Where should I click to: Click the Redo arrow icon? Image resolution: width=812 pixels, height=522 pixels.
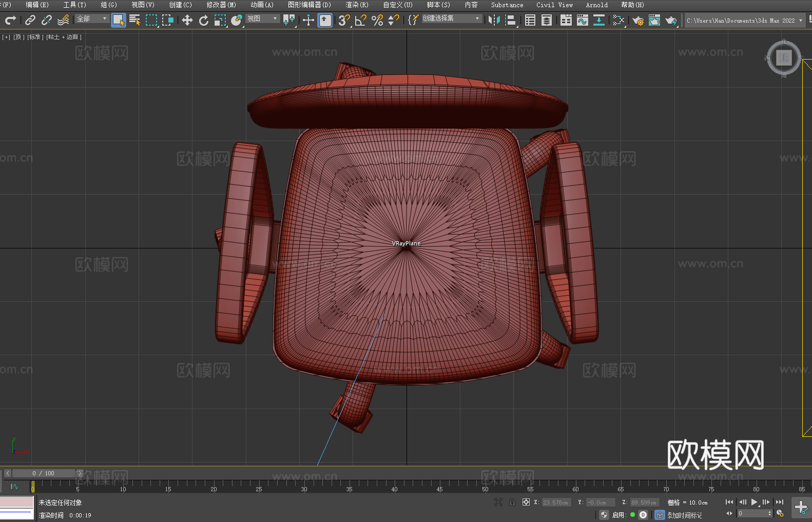(10, 20)
